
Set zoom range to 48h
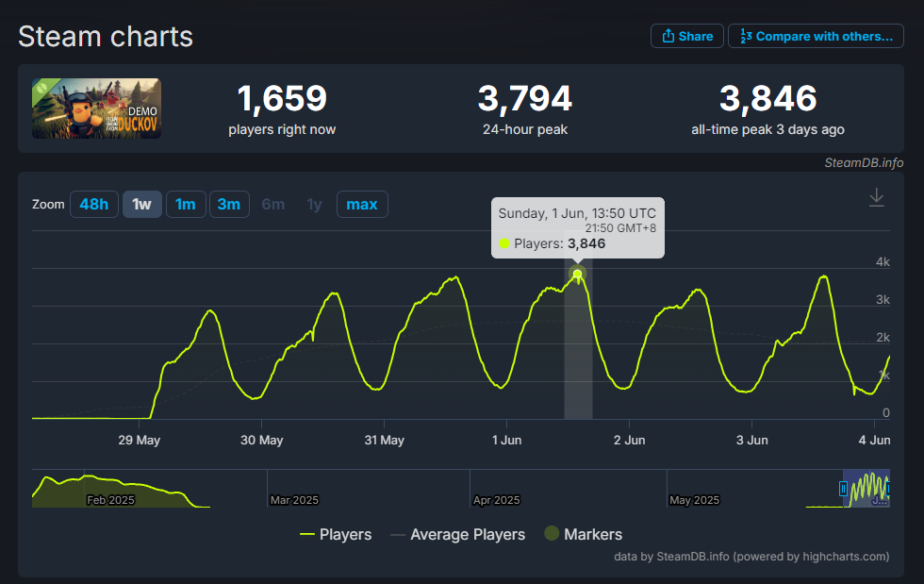coord(94,204)
